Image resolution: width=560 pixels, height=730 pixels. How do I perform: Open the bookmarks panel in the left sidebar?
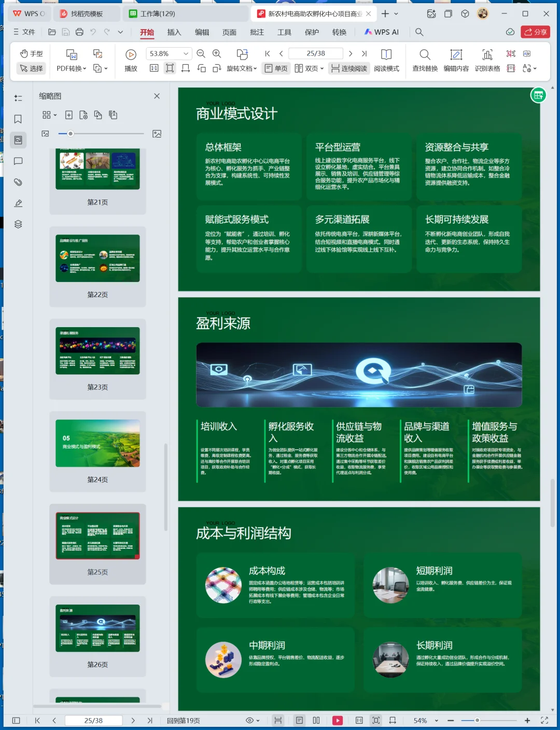point(18,119)
